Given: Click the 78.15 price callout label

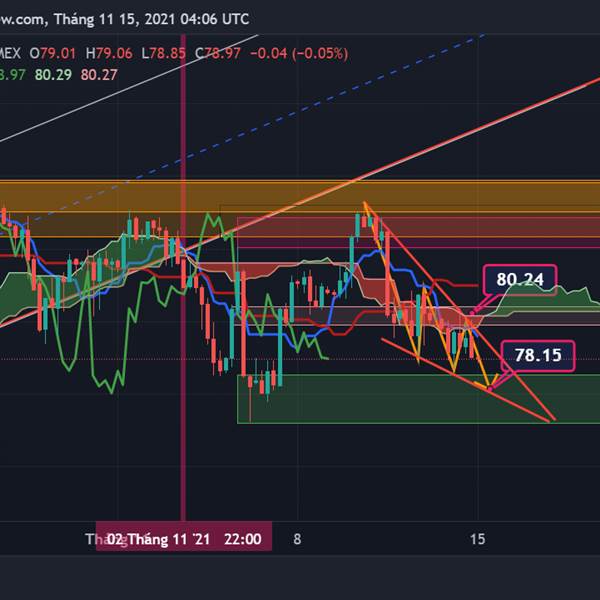Looking at the screenshot, I should [x=538, y=355].
